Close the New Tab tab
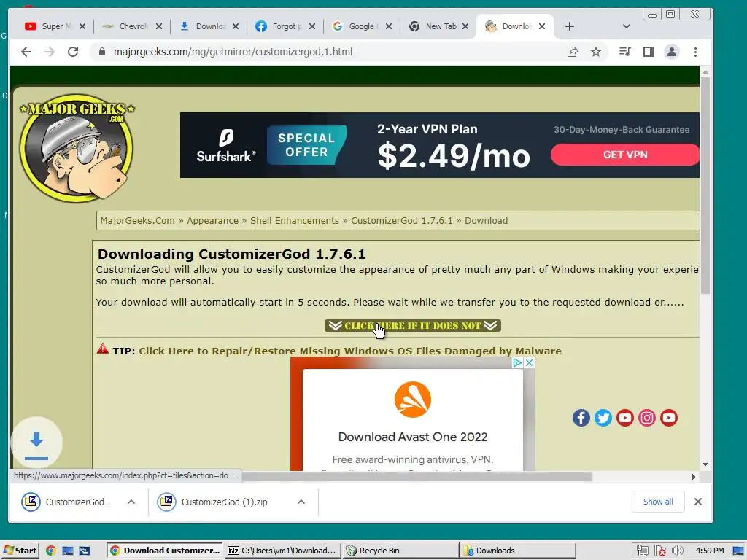This screenshot has height=560, width=747. pos(465,26)
